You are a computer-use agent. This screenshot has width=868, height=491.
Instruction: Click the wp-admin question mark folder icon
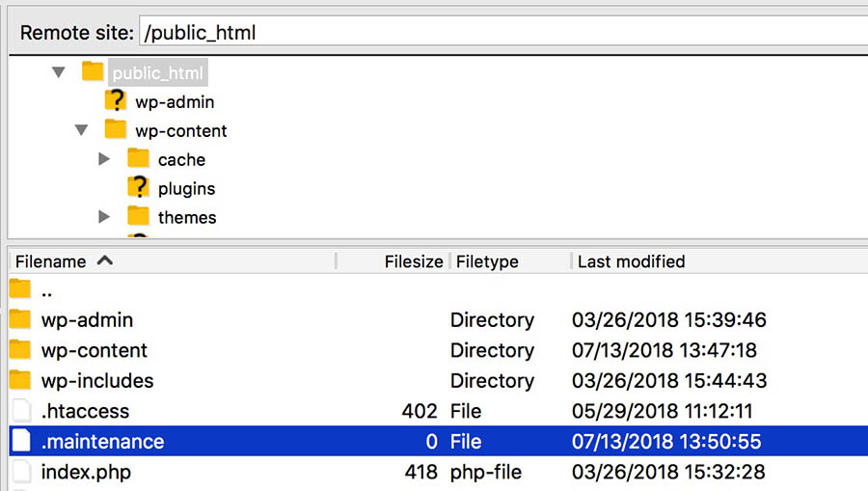[116, 101]
